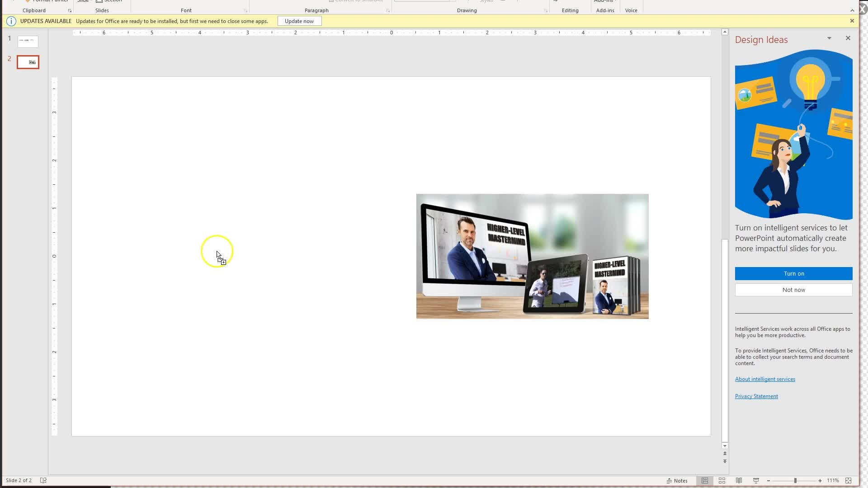Image resolution: width=868 pixels, height=488 pixels.
Task: Click the zoom in plus icon
Action: [x=820, y=481]
